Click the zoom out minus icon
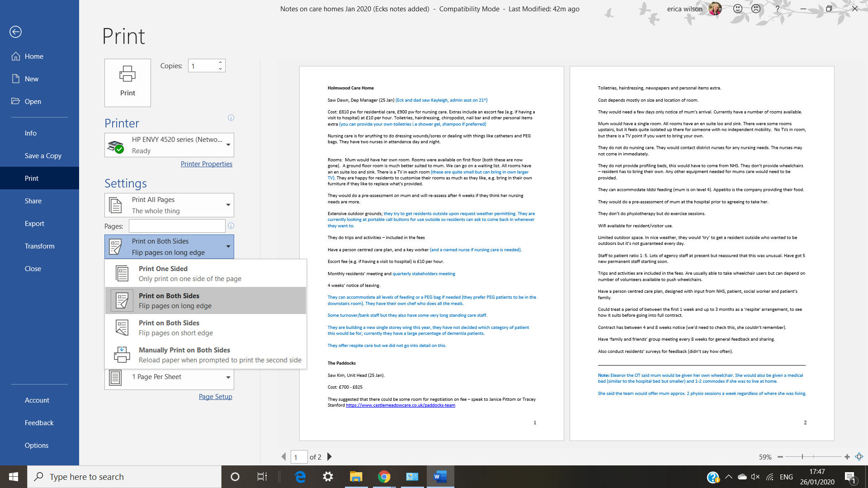The height and width of the screenshot is (488, 868). pyautogui.click(x=780, y=457)
